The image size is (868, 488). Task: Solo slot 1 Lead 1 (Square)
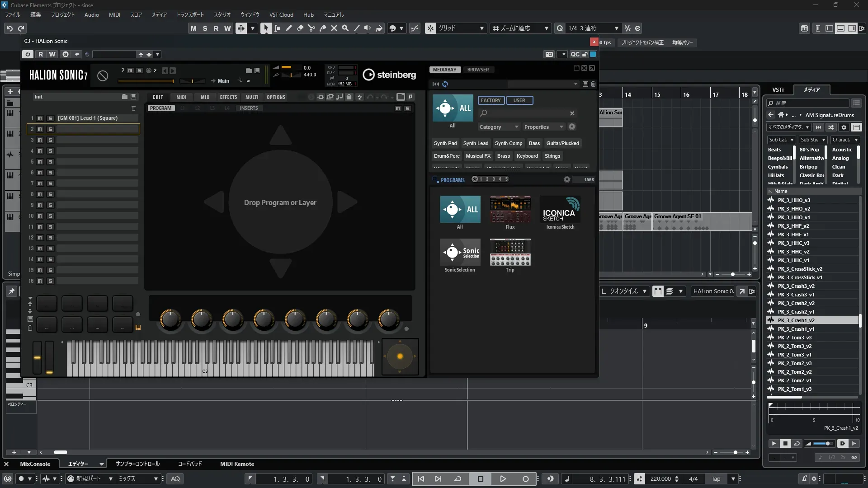pyautogui.click(x=50, y=118)
